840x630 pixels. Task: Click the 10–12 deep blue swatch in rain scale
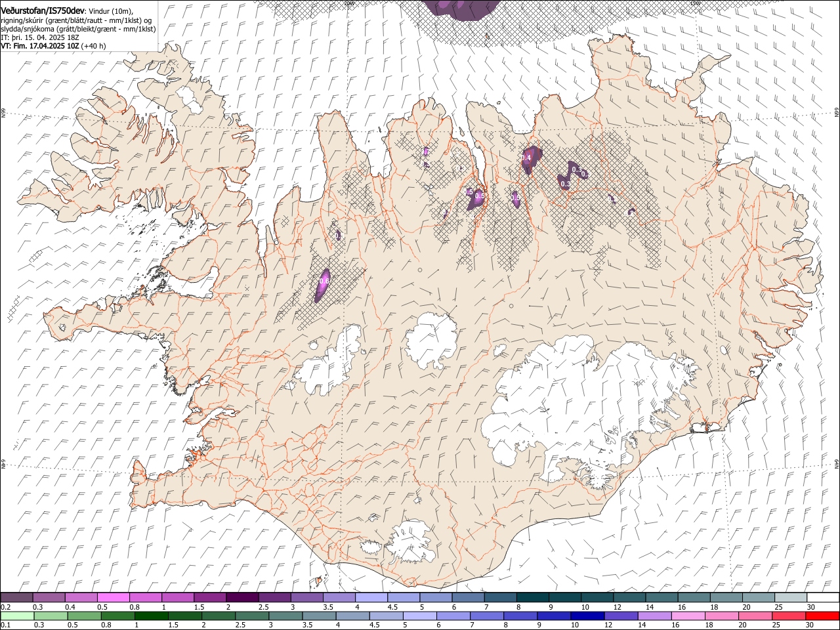click(x=587, y=616)
